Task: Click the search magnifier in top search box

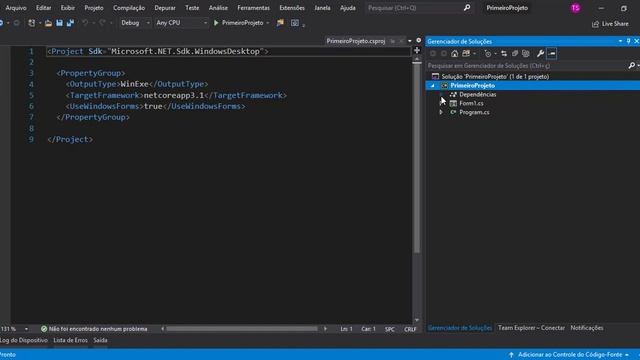Action: point(467,8)
